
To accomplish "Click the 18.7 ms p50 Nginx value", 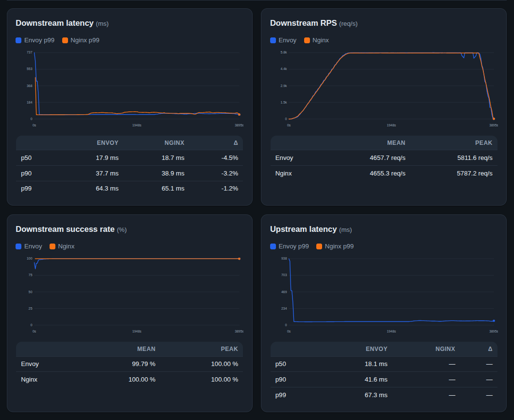I will point(173,158).
